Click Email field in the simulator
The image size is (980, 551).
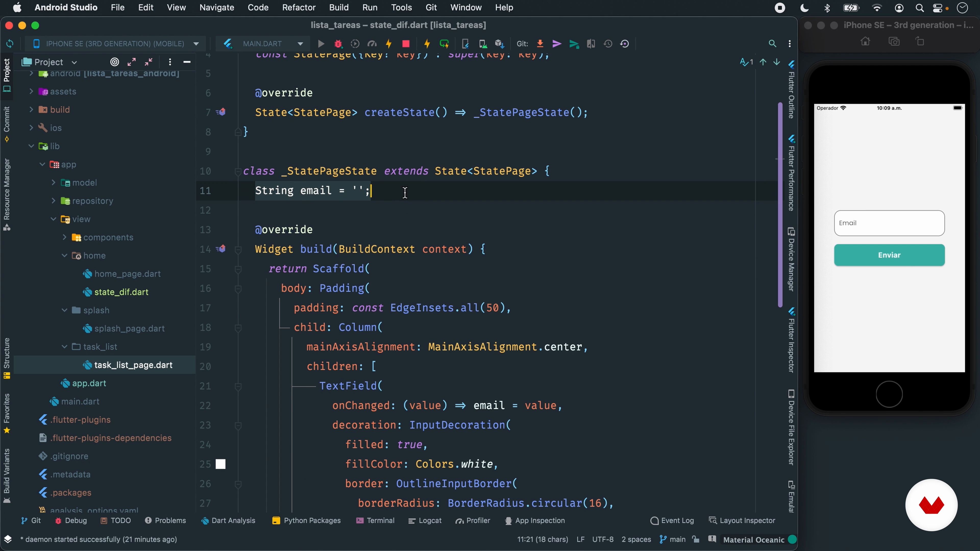tap(889, 223)
